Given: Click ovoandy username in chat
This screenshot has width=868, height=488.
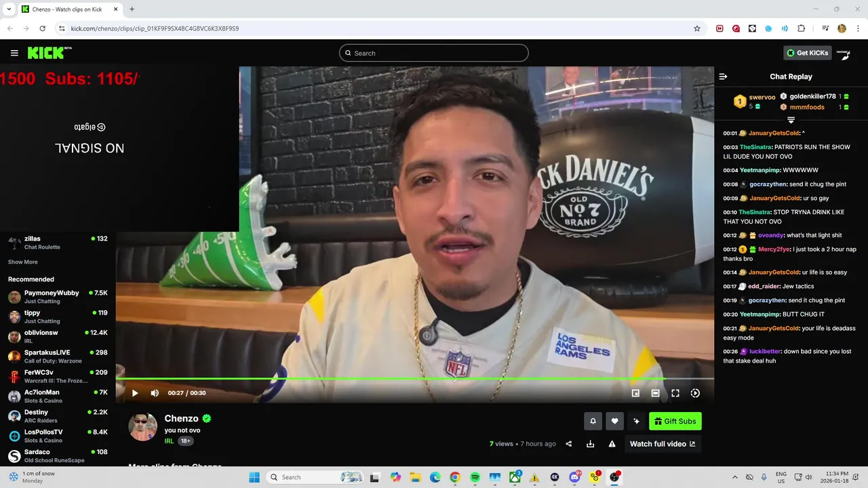Looking at the screenshot, I should [x=771, y=235].
